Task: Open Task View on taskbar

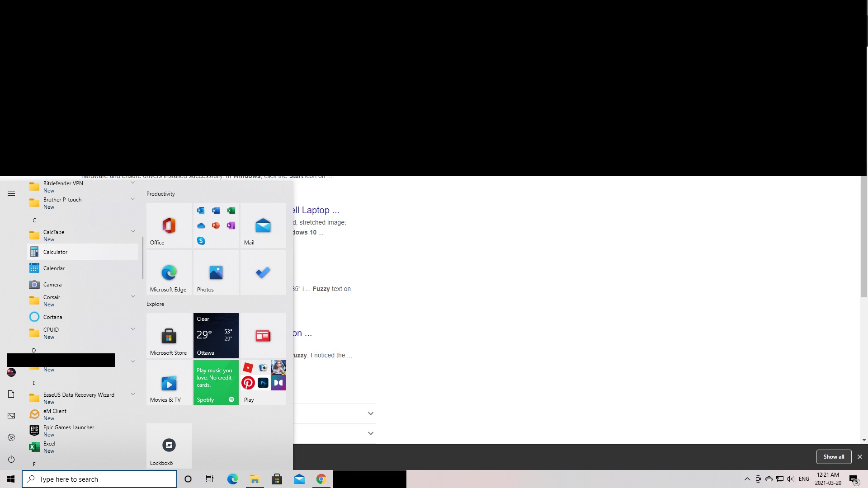Action: click(210, 479)
